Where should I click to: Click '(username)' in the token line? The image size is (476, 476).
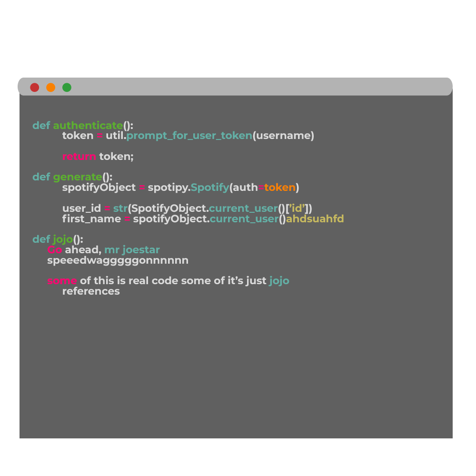(283, 136)
